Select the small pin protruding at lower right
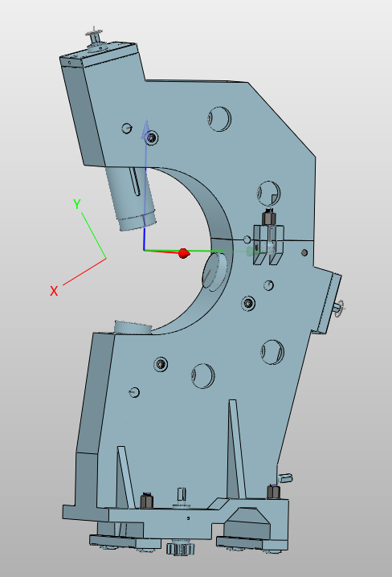This screenshot has width=392, height=577. [286, 478]
